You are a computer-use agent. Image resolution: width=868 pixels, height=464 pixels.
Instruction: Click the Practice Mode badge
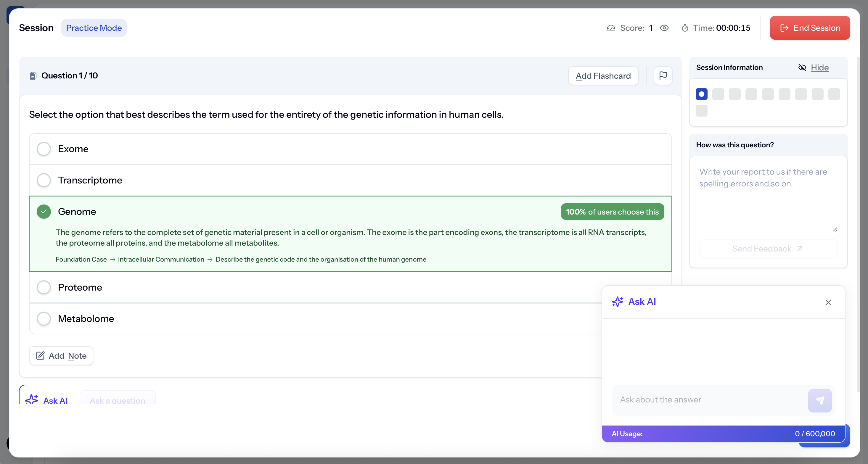click(94, 28)
